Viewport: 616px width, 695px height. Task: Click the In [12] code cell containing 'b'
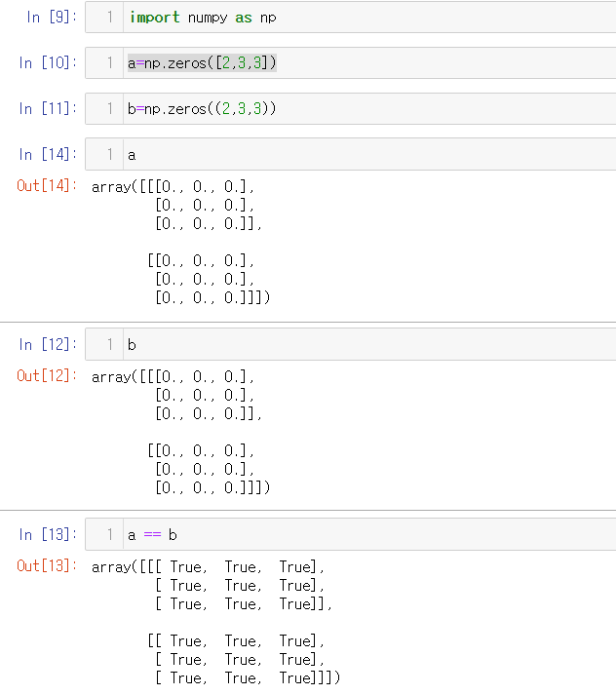[x=350, y=344]
